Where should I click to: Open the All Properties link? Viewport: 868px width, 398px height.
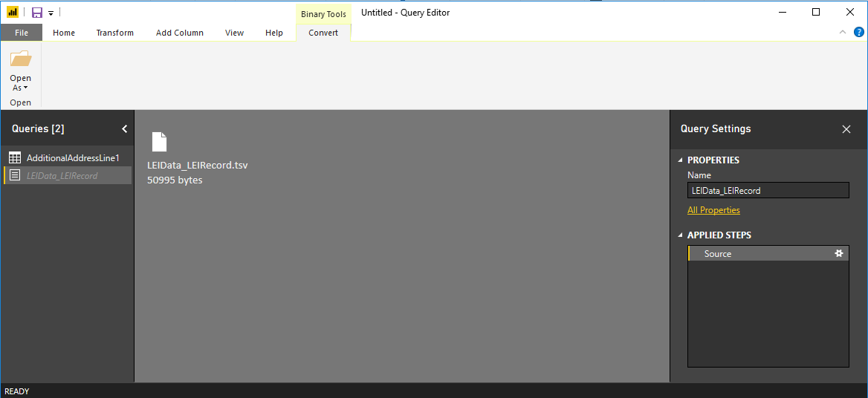(713, 210)
